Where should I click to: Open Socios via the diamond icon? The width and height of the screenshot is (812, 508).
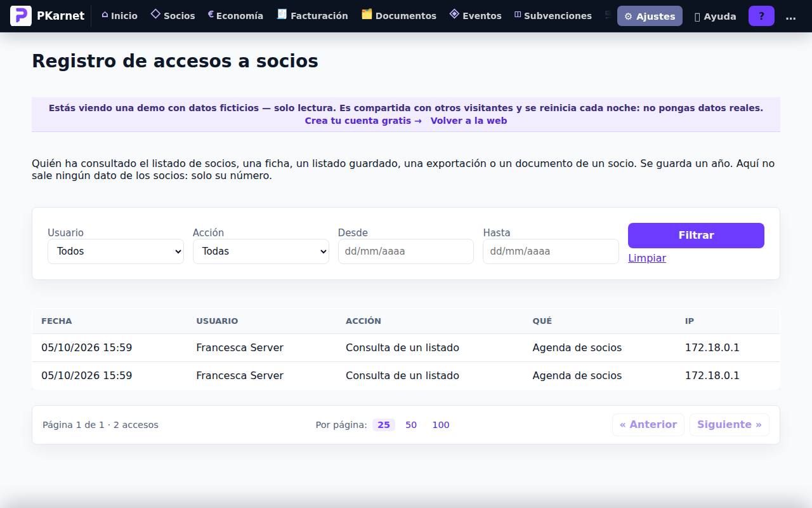tap(155, 14)
